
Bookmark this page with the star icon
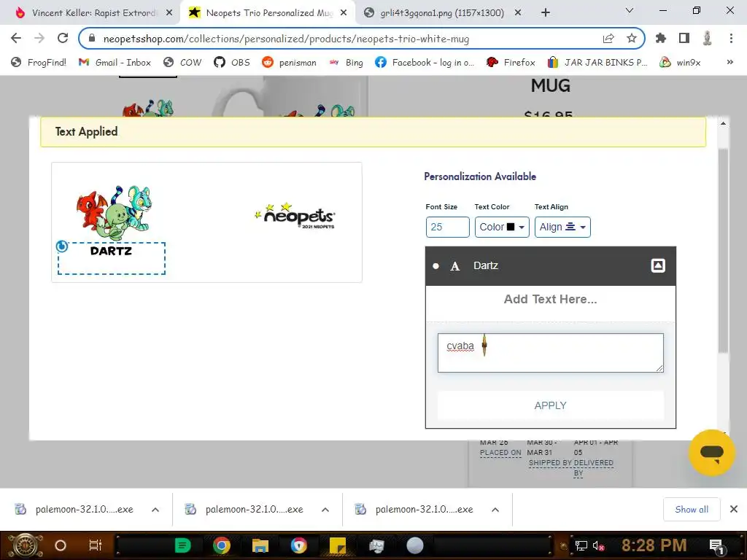coord(632,39)
